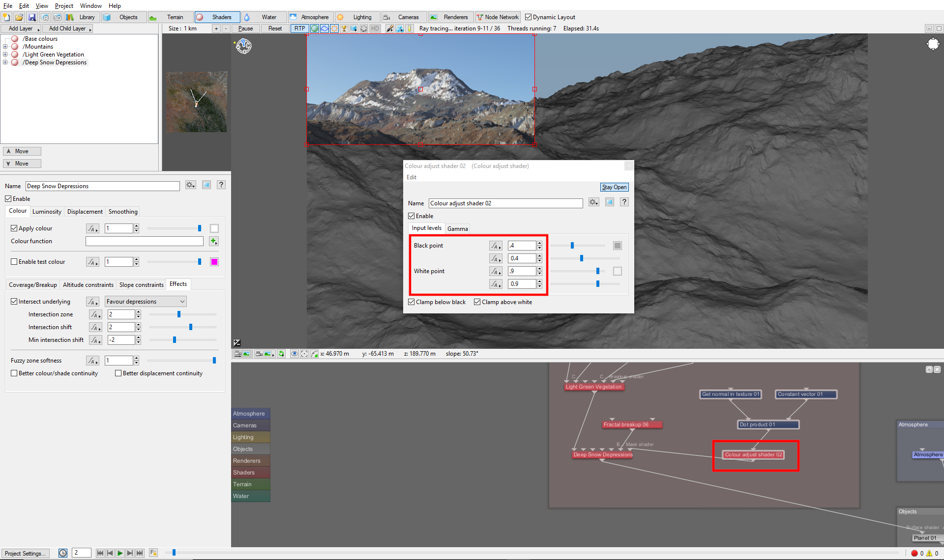
Task: Uncheck Clamp below black
Action: [412, 302]
